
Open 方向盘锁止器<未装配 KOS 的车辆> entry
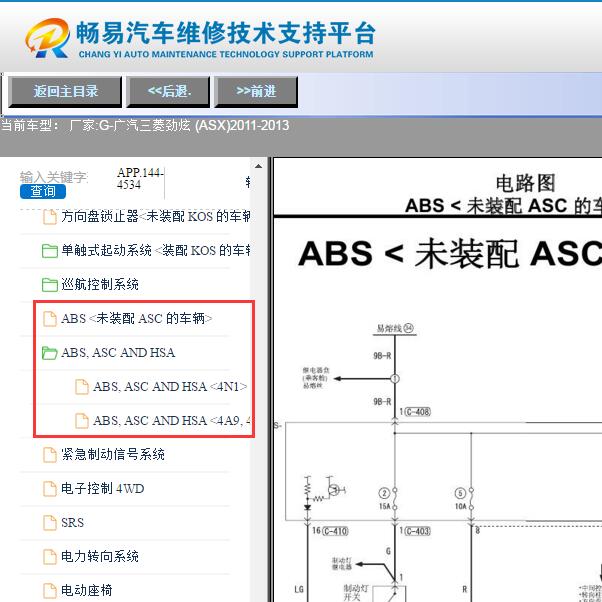[x=156, y=217]
